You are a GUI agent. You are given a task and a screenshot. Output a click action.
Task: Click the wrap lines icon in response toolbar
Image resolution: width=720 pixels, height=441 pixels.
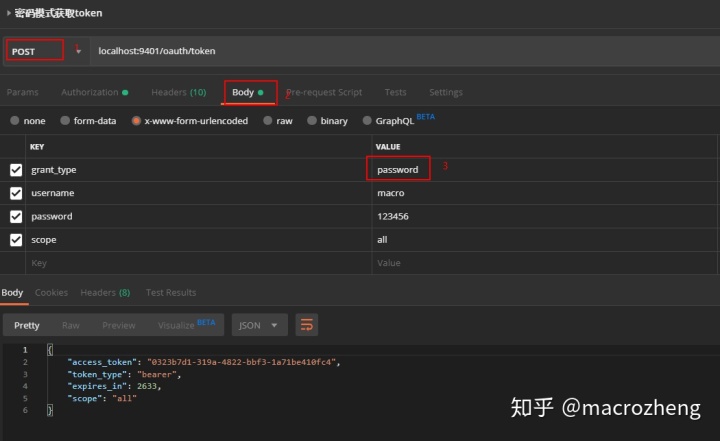[306, 325]
